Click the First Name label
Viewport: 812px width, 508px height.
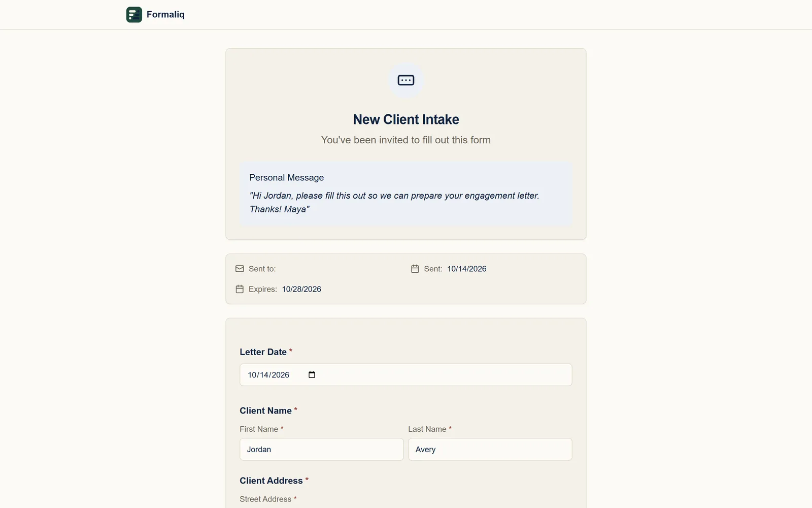click(259, 429)
